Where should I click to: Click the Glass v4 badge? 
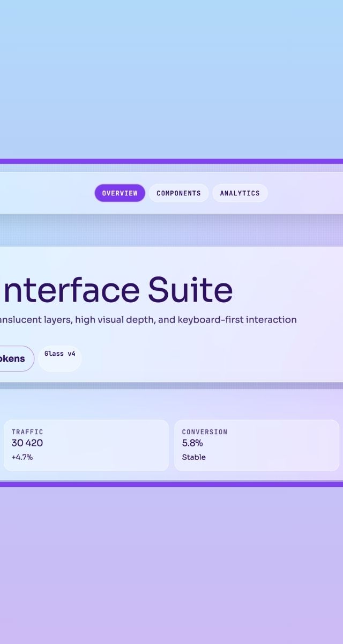click(60, 358)
